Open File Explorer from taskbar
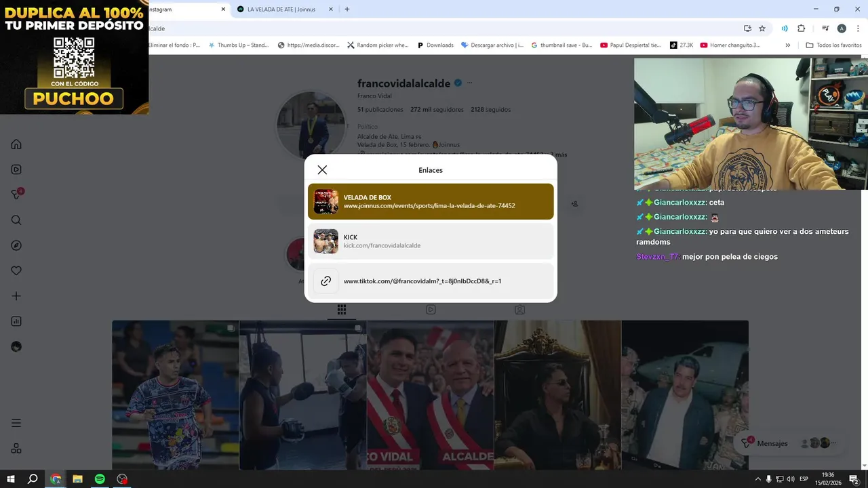The width and height of the screenshot is (868, 488). click(x=77, y=479)
